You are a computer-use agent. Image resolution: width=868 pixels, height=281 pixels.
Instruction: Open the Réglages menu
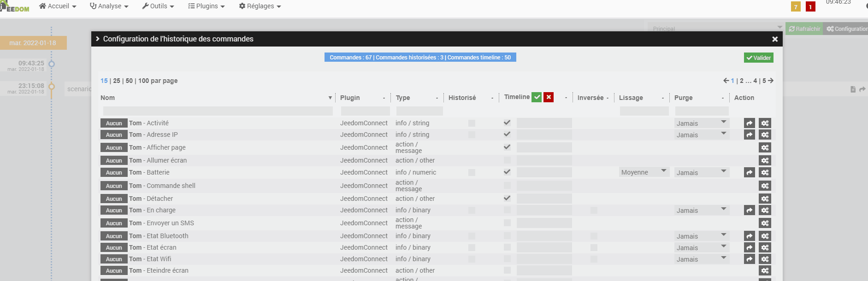pyautogui.click(x=260, y=6)
